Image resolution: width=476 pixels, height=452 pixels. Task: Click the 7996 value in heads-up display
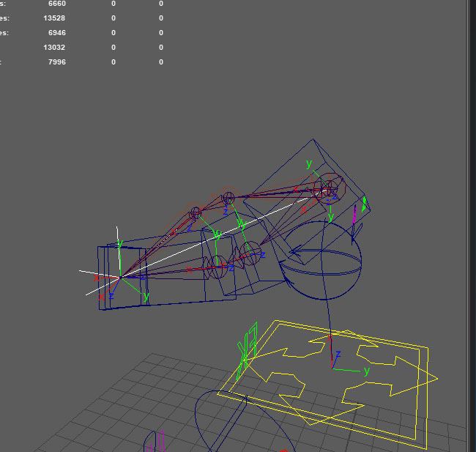56,62
